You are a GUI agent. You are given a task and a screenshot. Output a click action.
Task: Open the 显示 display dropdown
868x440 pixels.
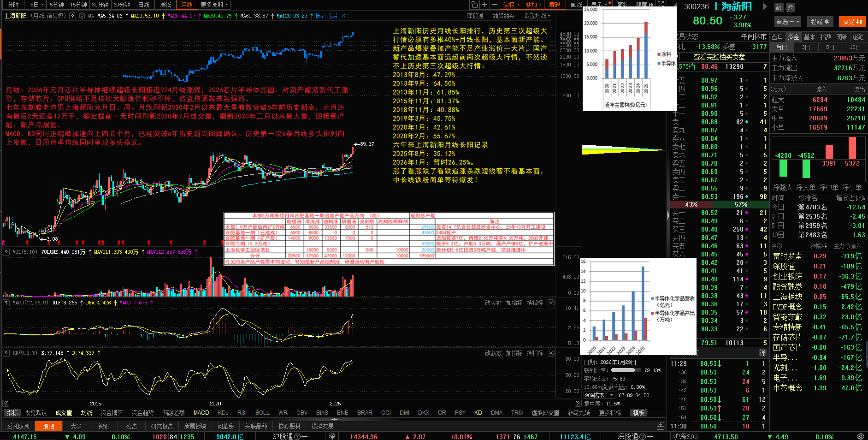pos(600,5)
